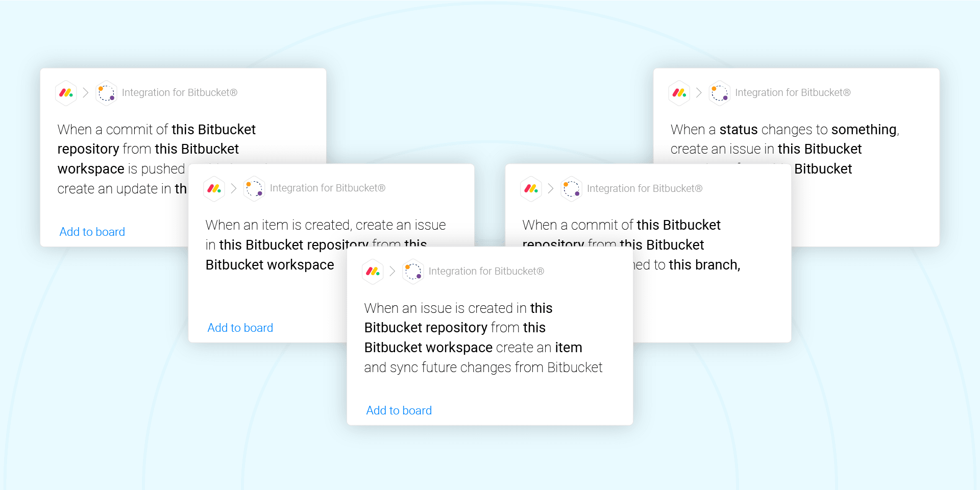Select the 'item' field in issue created recipe

[x=569, y=348]
